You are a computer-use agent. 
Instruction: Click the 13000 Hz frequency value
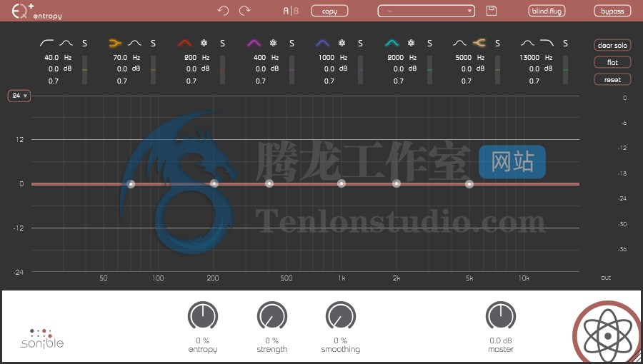[x=529, y=58]
